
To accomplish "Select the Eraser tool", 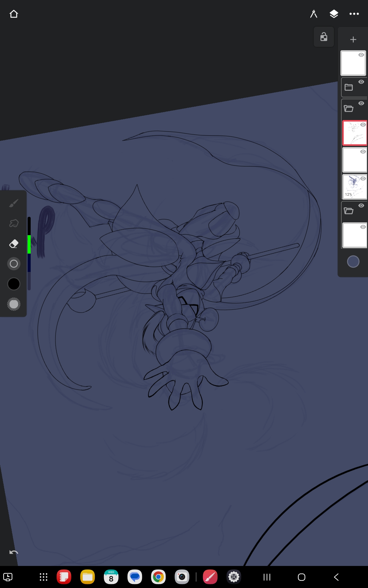I will (14, 244).
